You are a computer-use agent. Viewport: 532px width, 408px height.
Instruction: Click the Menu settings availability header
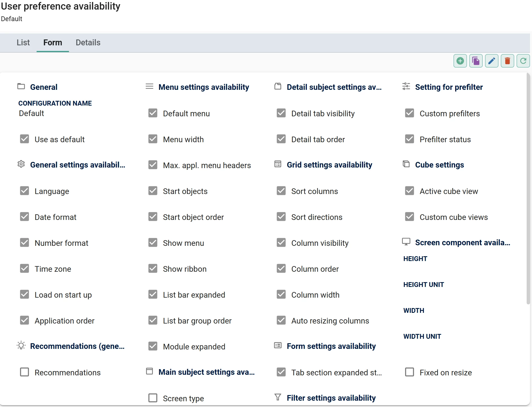click(x=204, y=87)
